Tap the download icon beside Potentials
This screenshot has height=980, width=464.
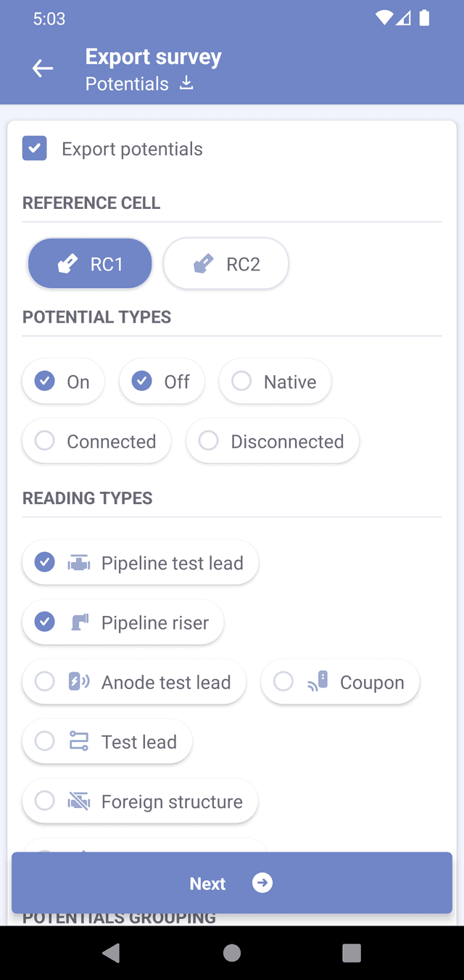[187, 83]
